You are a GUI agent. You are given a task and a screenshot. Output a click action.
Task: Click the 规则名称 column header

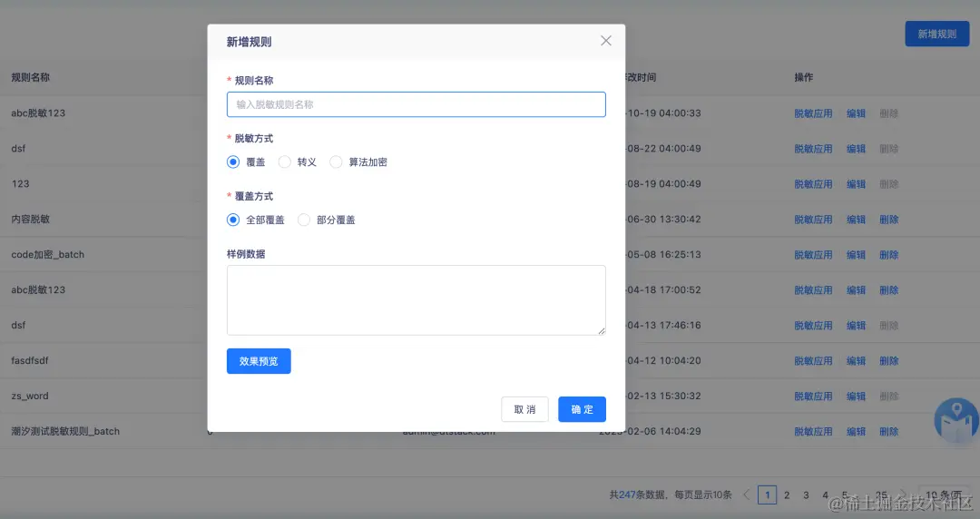pyautogui.click(x=30, y=77)
